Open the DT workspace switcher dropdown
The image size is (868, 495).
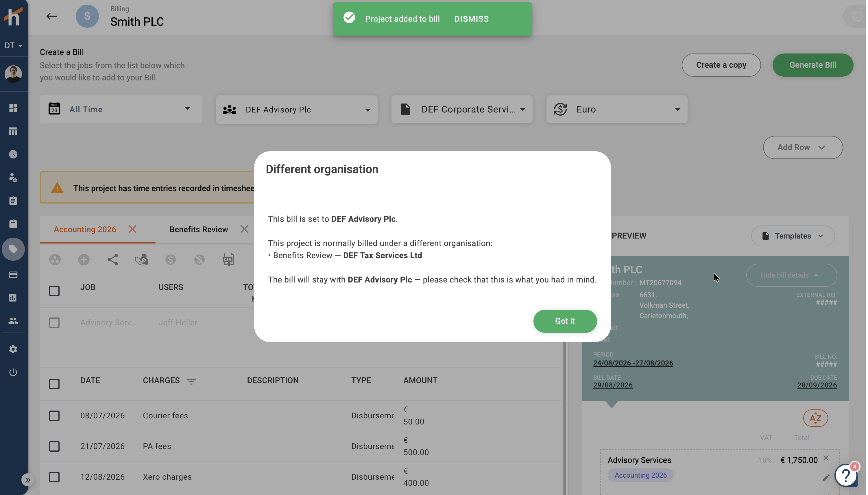(x=13, y=45)
